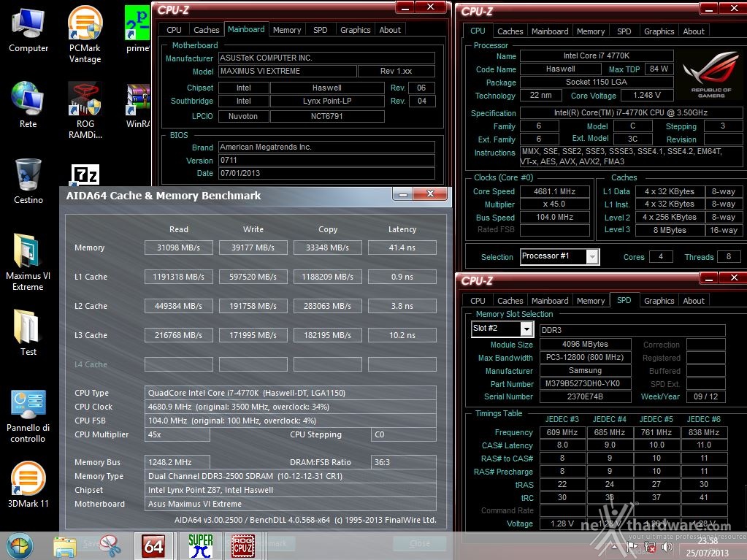
Task: Expand the Slot #2 memory slot dropdown
Action: coord(526,329)
